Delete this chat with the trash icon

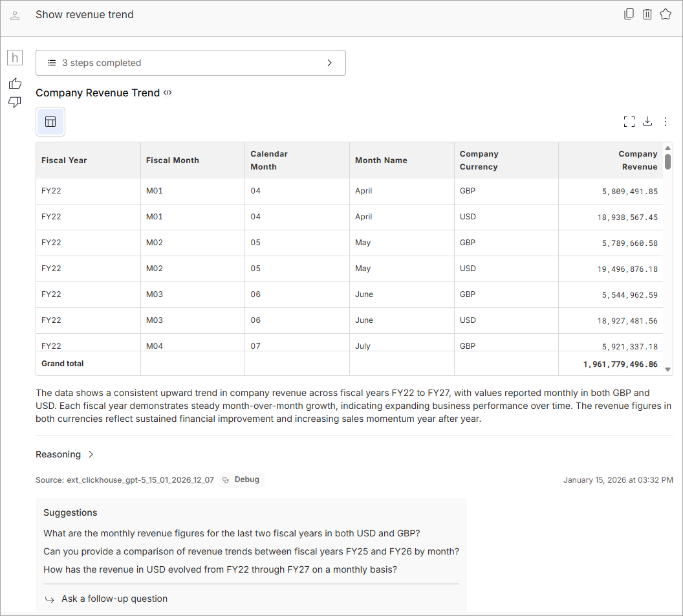647,14
